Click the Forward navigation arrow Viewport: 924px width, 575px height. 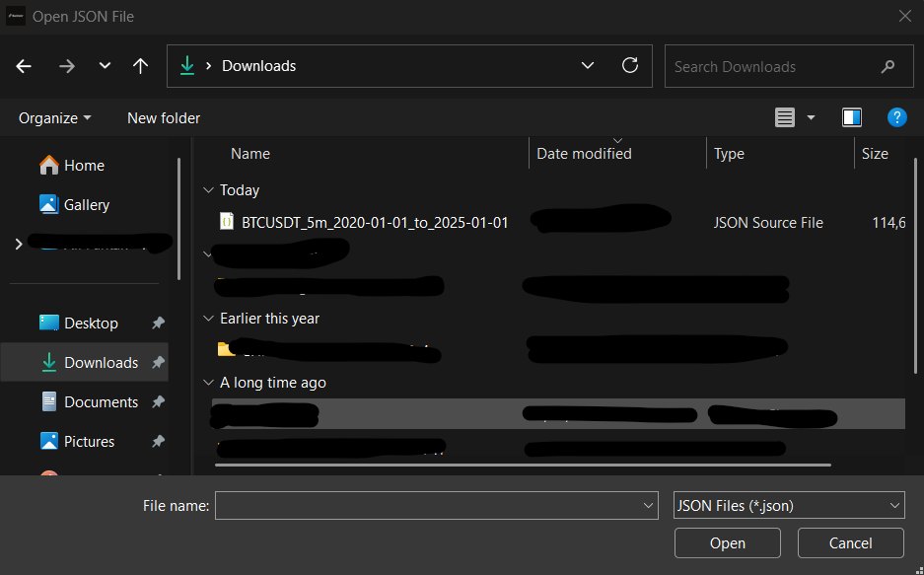(x=67, y=66)
